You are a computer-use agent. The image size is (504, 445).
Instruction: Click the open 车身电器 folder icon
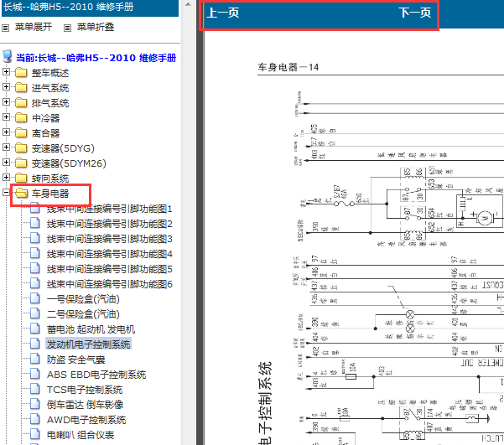click(x=21, y=193)
